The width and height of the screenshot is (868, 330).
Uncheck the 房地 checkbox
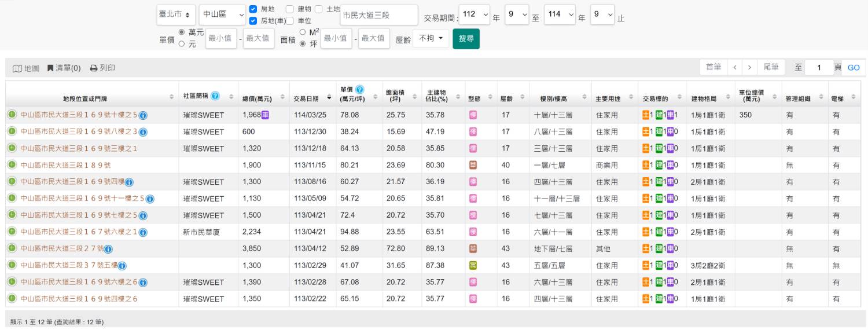253,9
